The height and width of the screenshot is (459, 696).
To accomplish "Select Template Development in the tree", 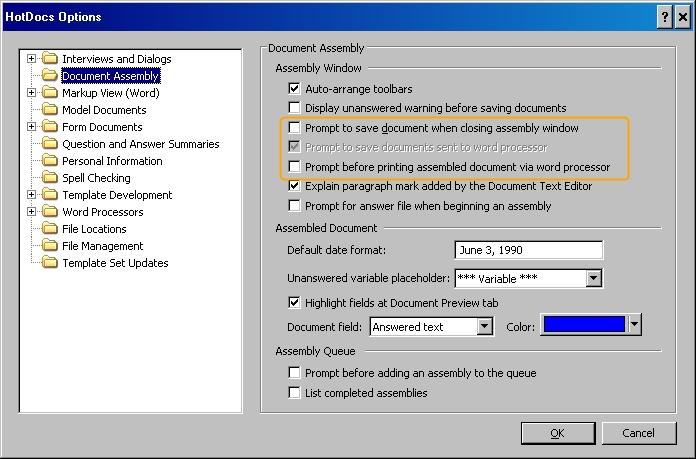I will point(117,195).
